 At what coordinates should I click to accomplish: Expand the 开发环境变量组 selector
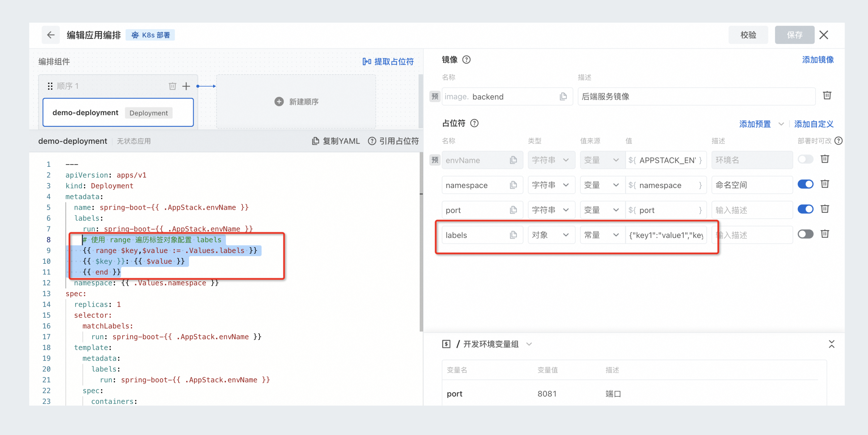tap(529, 344)
